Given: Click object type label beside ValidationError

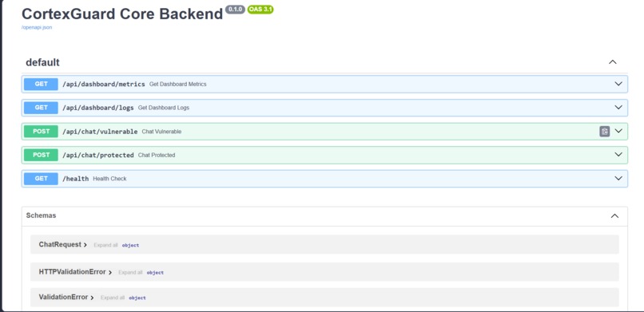Looking at the screenshot, I should coord(137,298).
